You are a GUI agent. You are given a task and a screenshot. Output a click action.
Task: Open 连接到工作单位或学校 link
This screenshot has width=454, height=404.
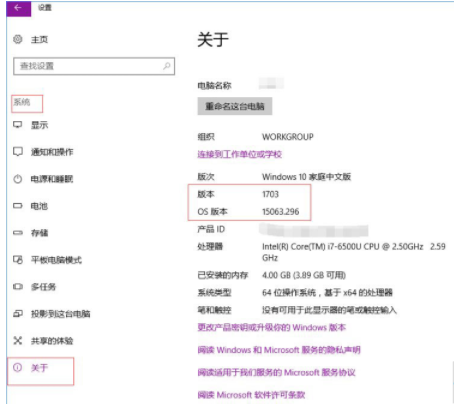(x=240, y=154)
